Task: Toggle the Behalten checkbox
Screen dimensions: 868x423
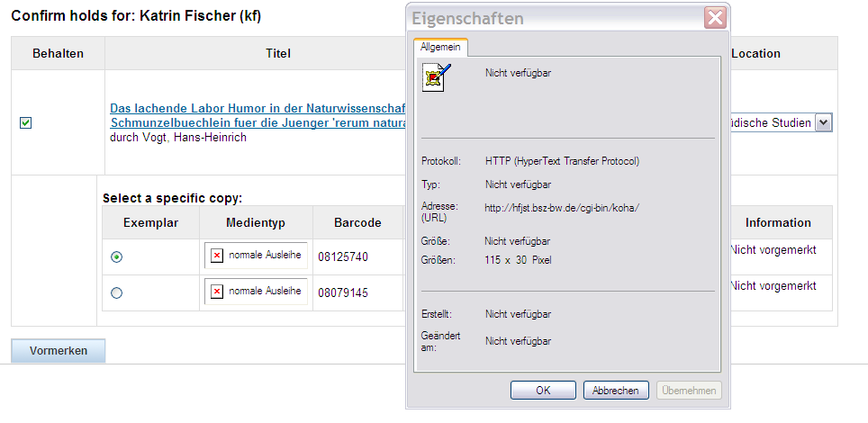Action: [x=25, y=123]
